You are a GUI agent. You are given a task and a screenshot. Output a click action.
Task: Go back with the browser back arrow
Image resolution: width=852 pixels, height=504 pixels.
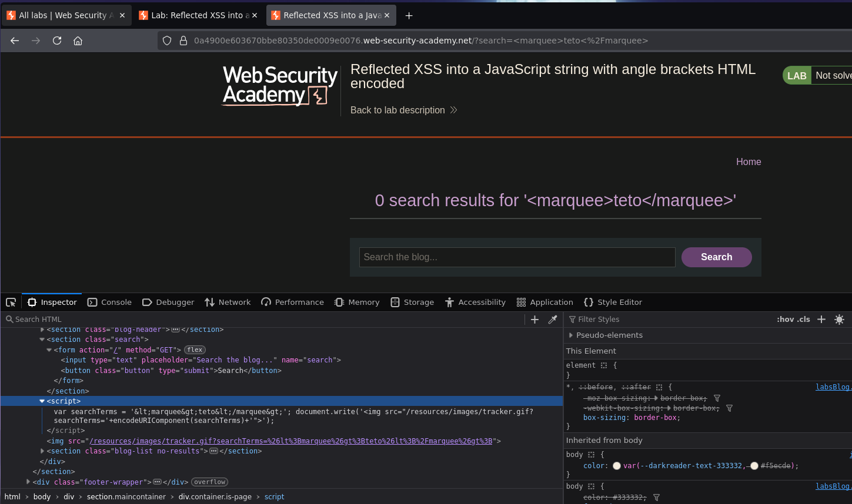(15, 41)
